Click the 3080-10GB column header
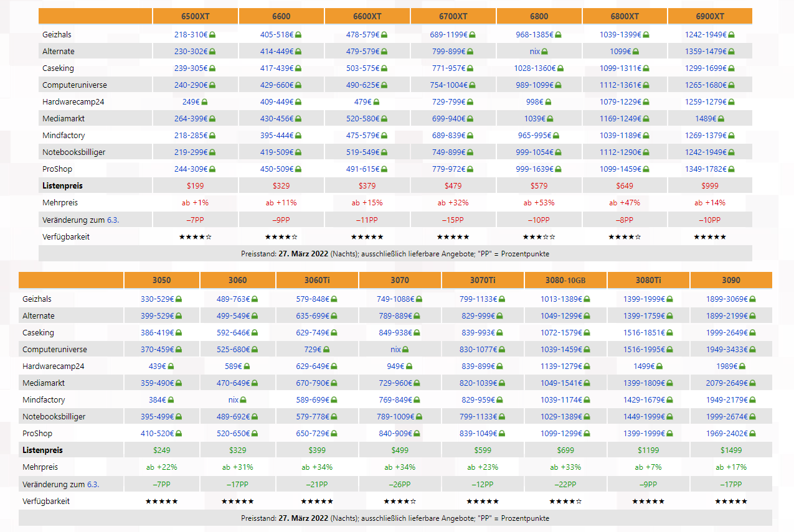 565,280
